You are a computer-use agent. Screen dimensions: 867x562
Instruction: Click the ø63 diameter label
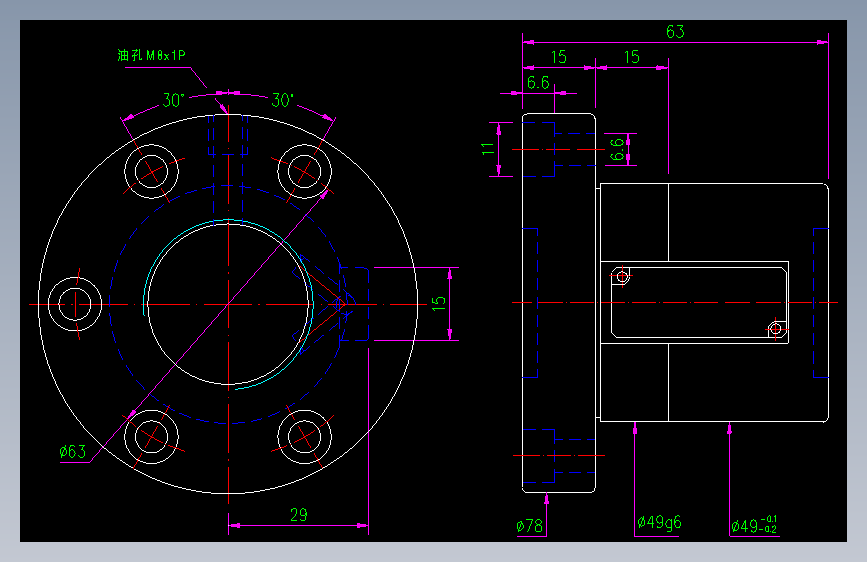tap(72, 452)
